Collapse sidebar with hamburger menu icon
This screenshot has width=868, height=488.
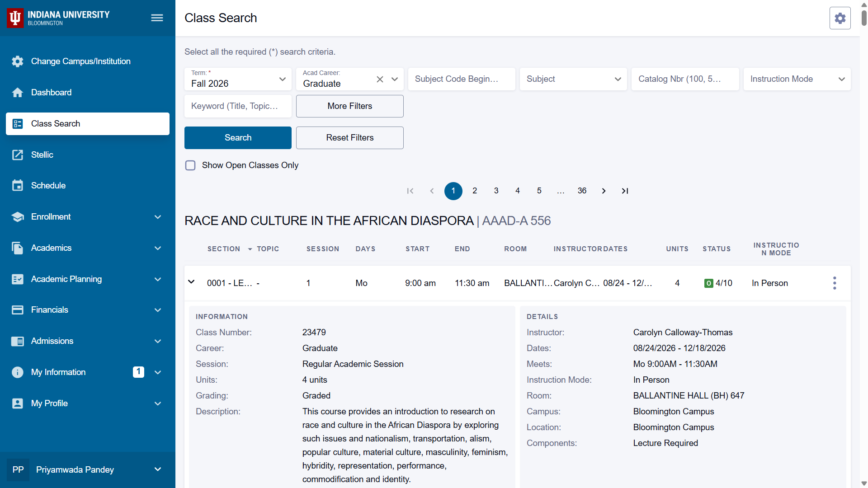click(157, 18)
